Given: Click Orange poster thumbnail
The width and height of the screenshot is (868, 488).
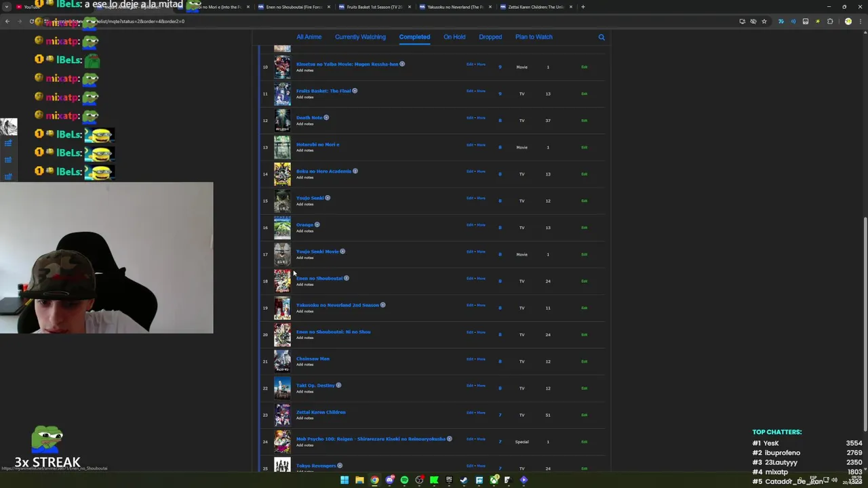Looking at the screenshot, I should (282, 228).
